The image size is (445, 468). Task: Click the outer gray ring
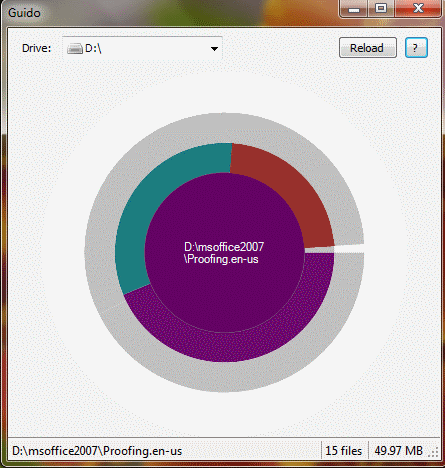tap(224, 377)
